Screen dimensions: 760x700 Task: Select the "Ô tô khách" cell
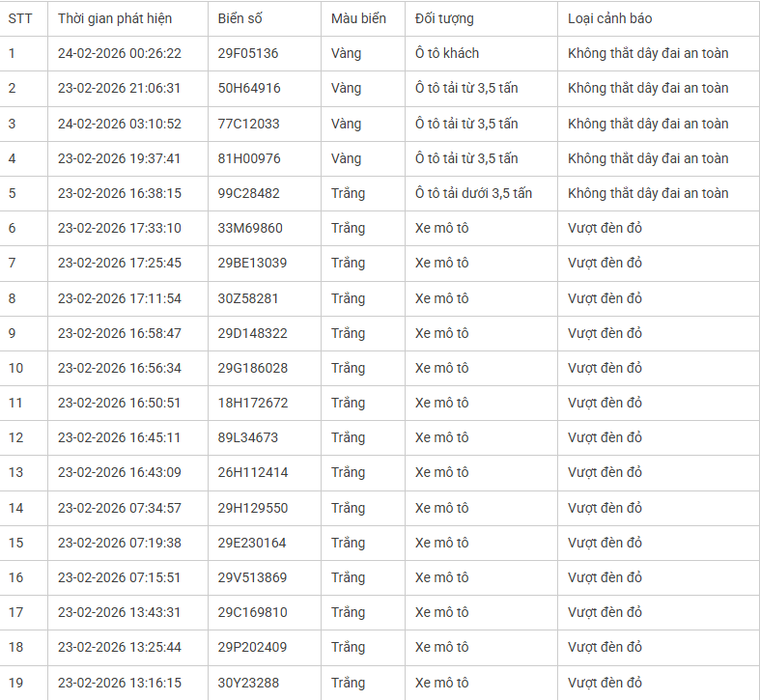tap(447, 53)
